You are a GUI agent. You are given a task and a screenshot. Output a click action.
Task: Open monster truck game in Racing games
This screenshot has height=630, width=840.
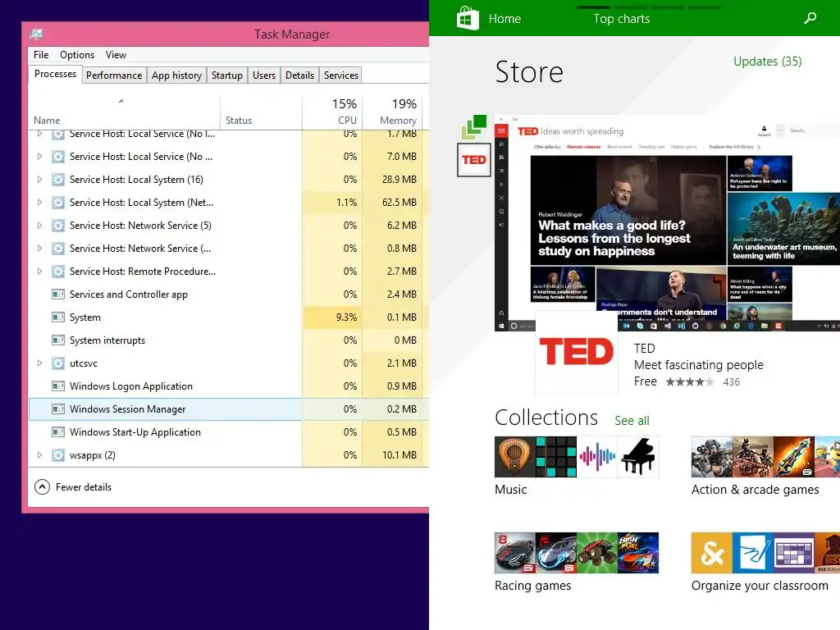(597, 553)
